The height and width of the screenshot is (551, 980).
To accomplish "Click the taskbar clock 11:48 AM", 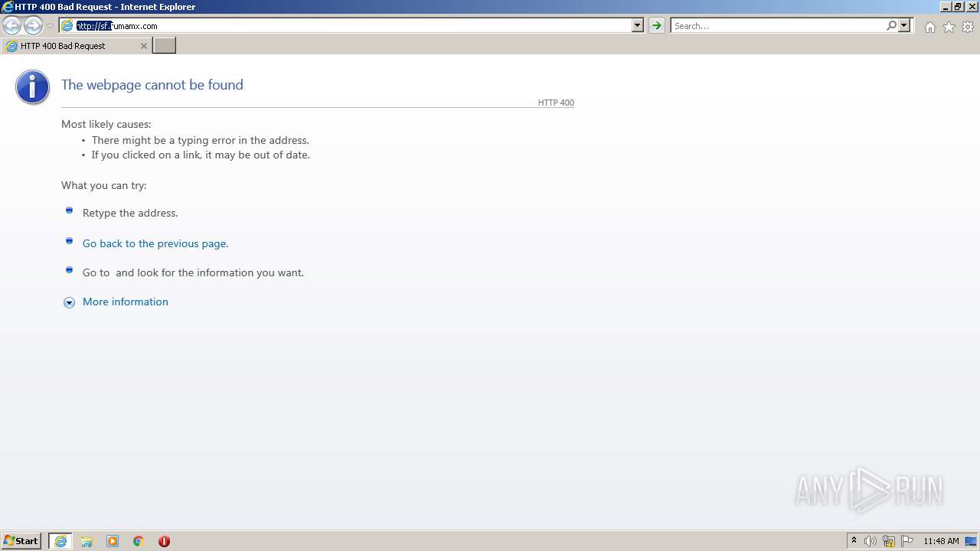I will 941,541.
